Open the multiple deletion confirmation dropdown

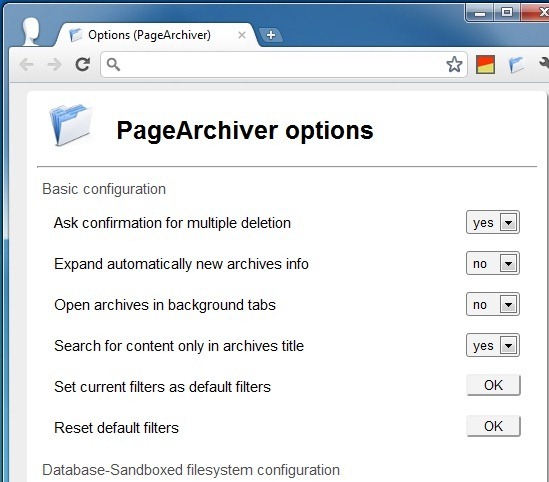point(493,222)
